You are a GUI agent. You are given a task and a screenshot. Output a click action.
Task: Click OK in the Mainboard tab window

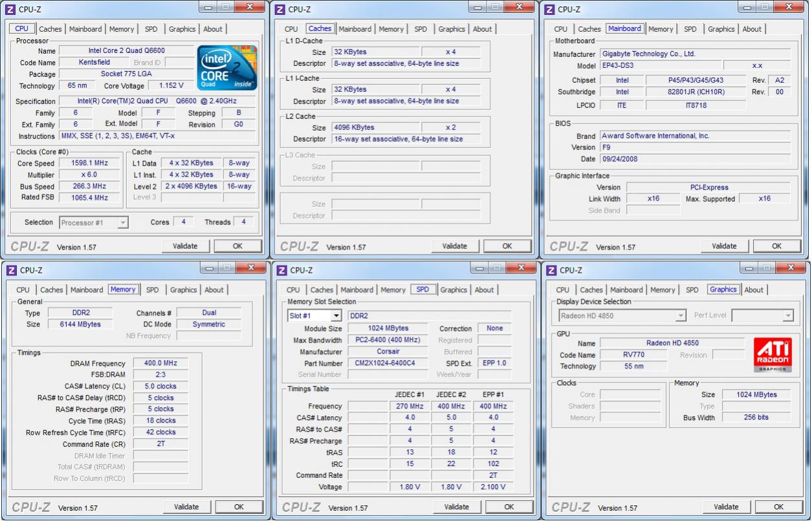click(776, 246)
